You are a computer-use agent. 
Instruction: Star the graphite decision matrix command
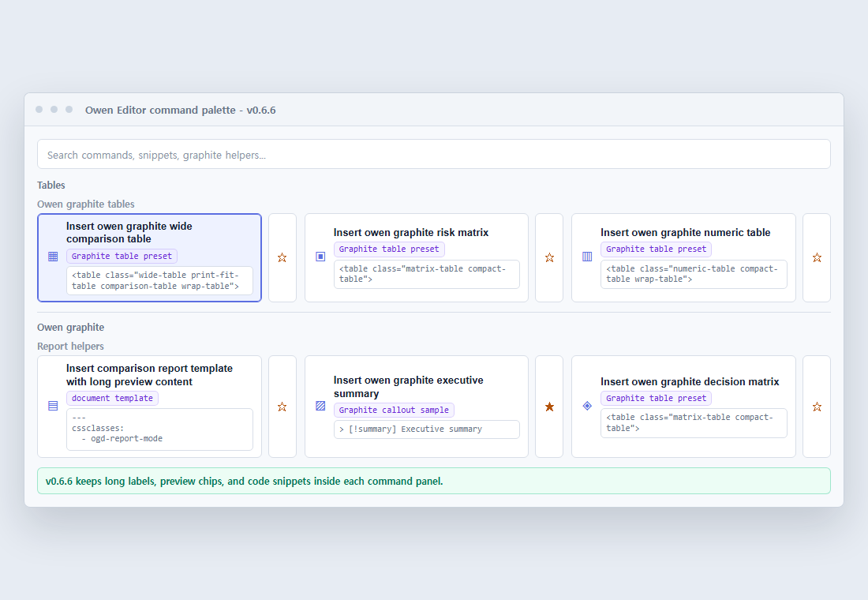[817, 407]
